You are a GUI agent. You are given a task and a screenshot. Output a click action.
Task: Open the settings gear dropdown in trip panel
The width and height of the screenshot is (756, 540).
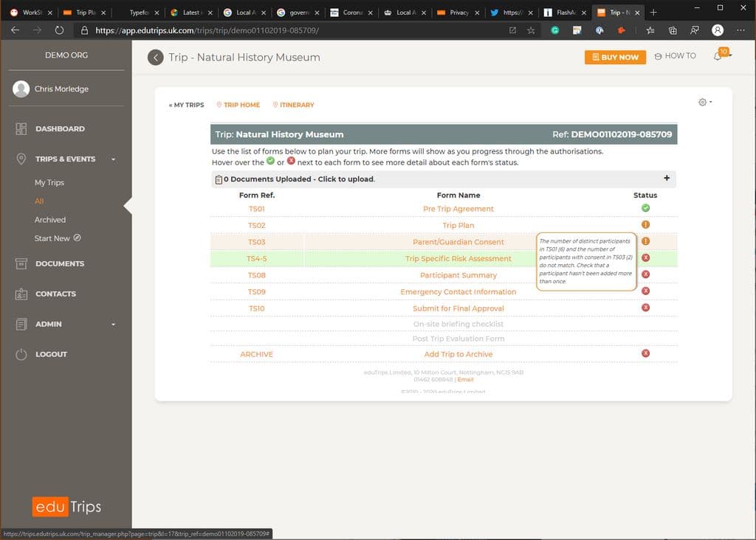coord(705,102)
